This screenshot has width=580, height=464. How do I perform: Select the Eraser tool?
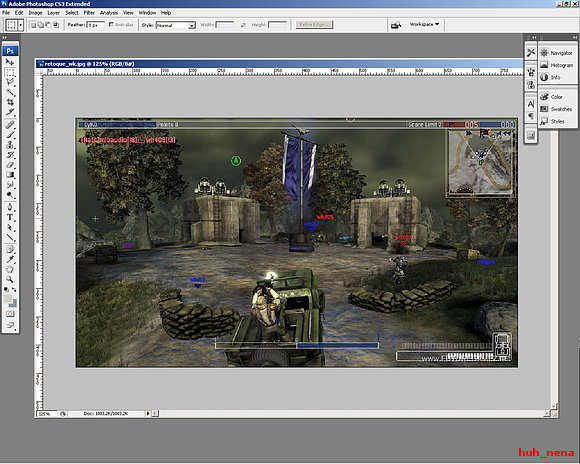click(x=10, y=165)
